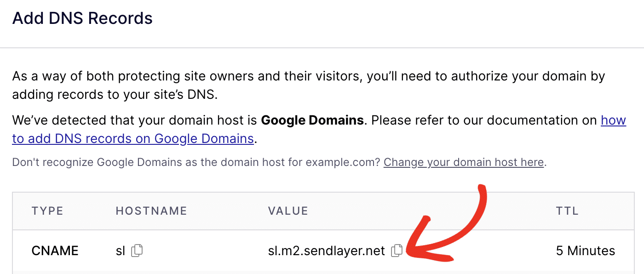The image size is (644, 274).
Task: Open the Google Domains DNS records documentation link
Action: [x=133, y=138]
